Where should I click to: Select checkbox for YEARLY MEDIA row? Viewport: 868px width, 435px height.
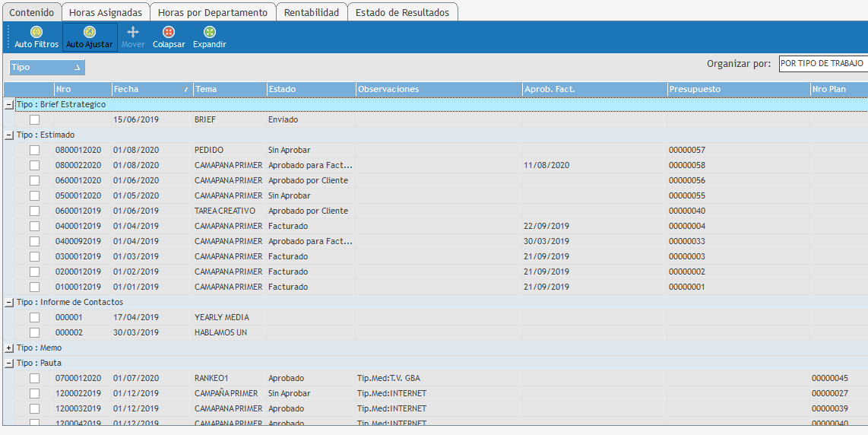tap(34, 317)
